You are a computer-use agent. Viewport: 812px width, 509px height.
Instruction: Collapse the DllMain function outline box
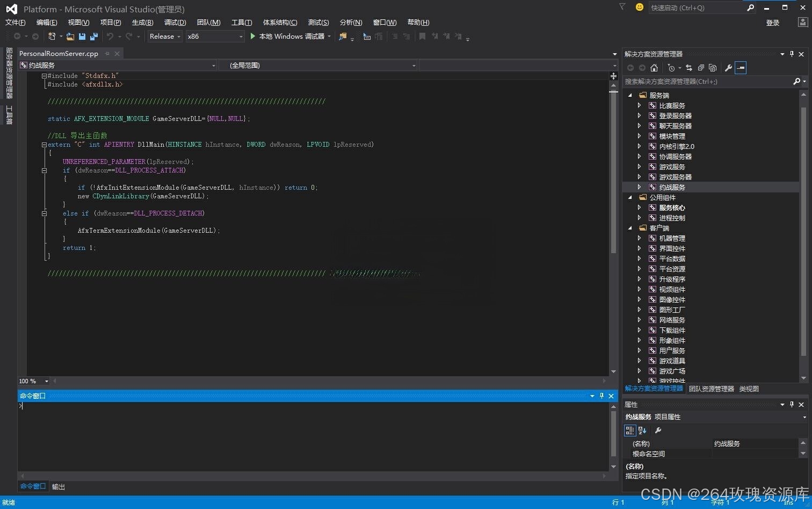(x=44, y=145)
